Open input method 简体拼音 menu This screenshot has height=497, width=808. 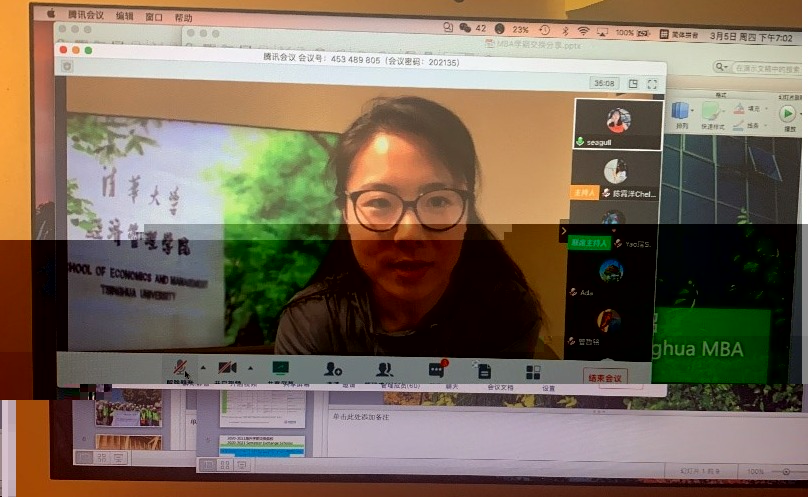point(679,35)
